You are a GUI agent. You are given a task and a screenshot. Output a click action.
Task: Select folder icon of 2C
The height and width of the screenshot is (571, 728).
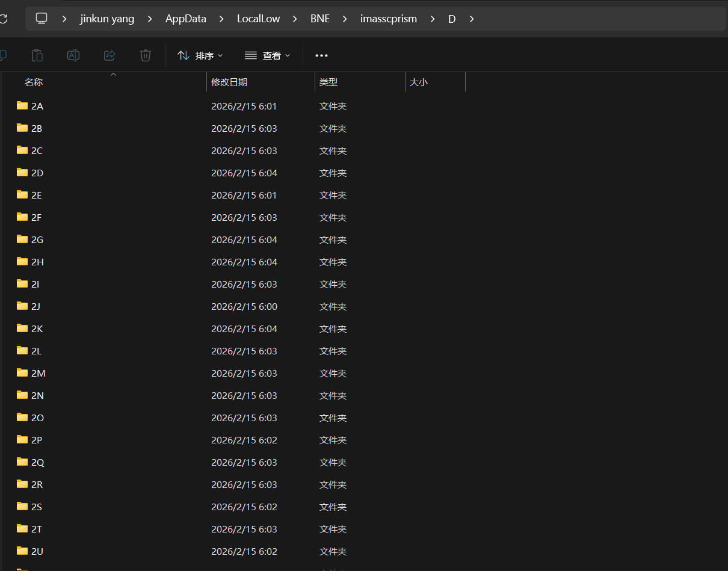click(x=22, y=150)
